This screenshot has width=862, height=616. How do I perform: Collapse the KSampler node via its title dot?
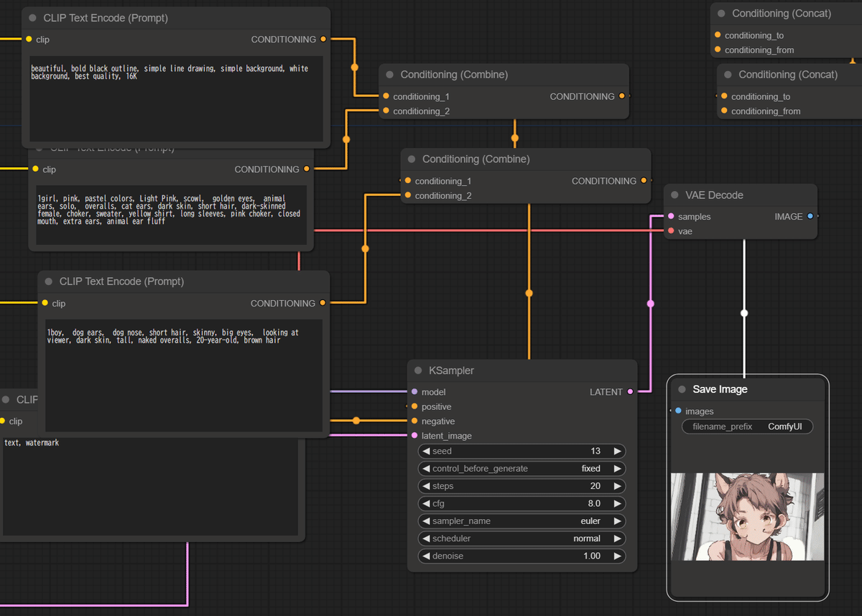[418, 370]
